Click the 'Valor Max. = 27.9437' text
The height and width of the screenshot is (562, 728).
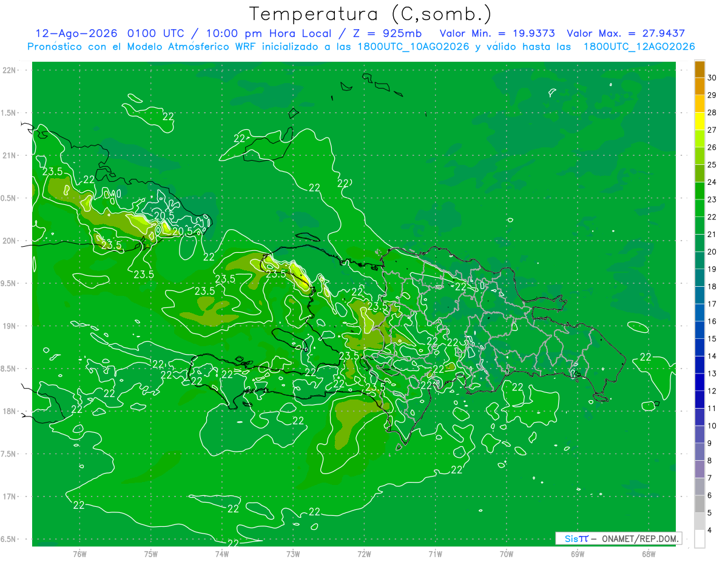coord(627,33)
